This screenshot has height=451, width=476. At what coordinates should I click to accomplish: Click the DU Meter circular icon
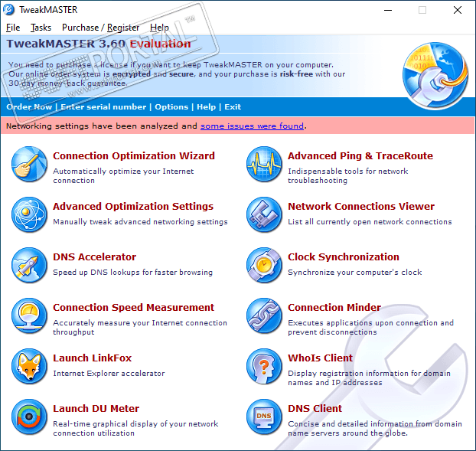29,417
